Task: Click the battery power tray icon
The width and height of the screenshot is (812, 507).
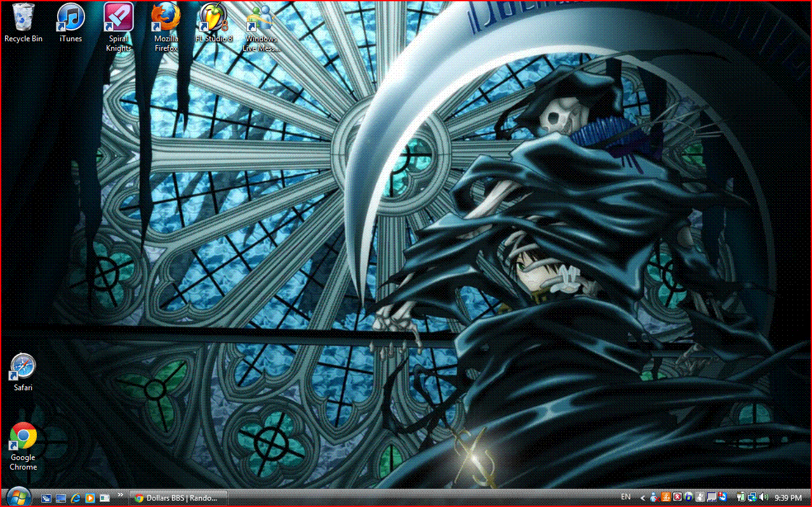Action: tap(741, 497)
